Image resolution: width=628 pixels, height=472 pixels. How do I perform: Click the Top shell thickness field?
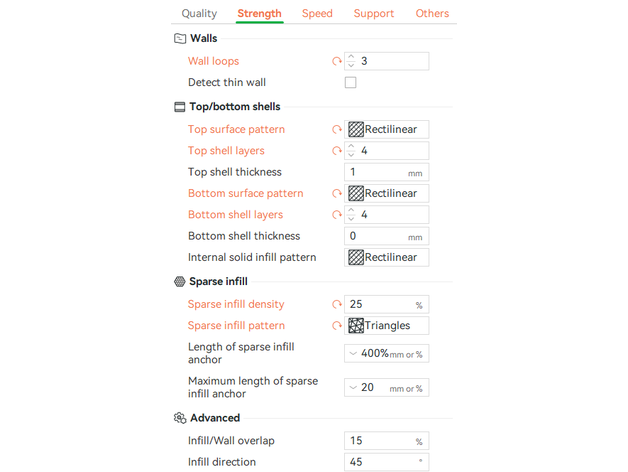coord(376,172)
